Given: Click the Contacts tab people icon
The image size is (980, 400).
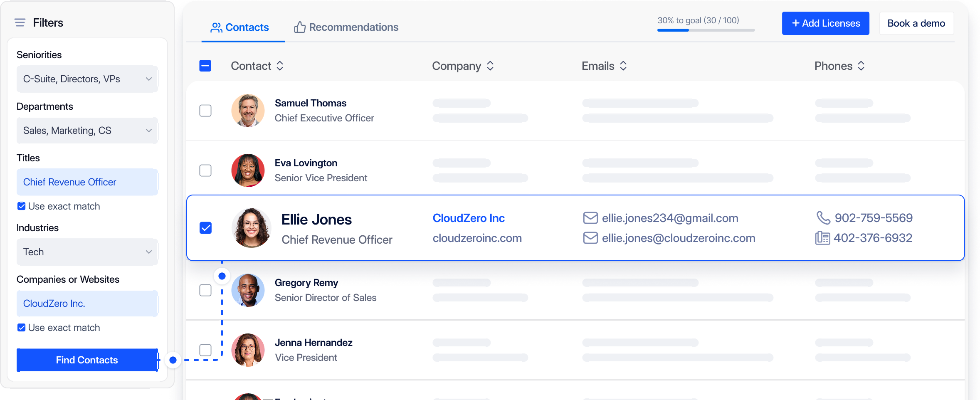Looking at the screenshot, I should pyautogui.click(x=216, y=27).
